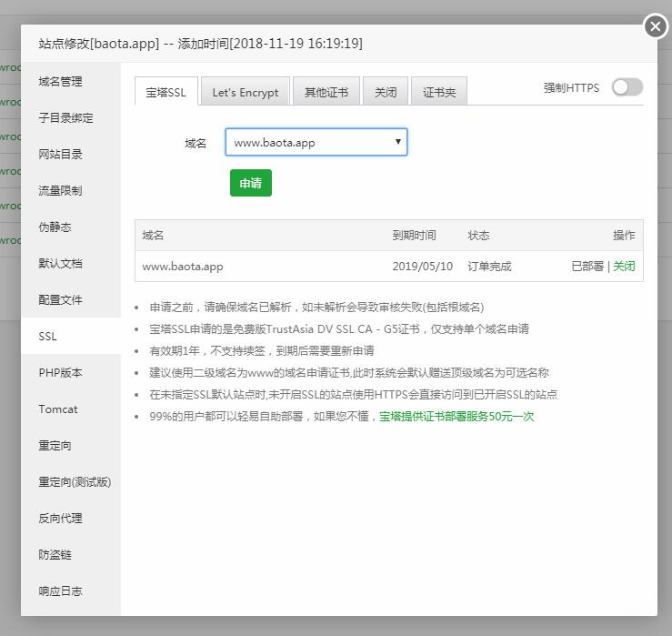This screenshot has width=672, height=636.
Task: Click www.baota.app in the certificate table
Action: 183,267
